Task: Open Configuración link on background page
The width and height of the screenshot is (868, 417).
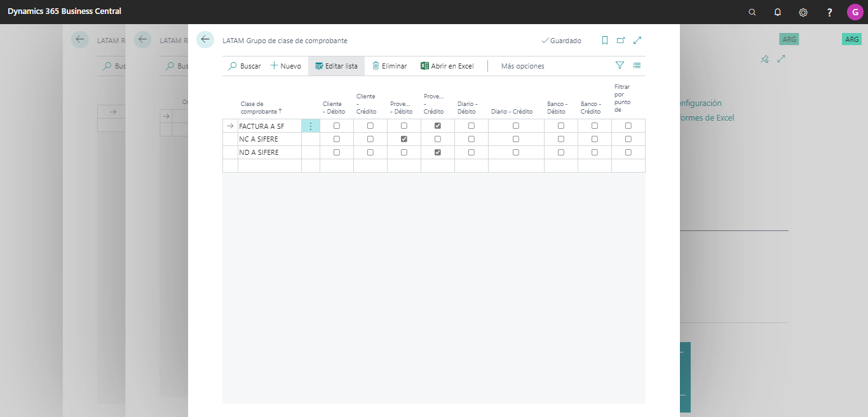Action: point(701,103)
